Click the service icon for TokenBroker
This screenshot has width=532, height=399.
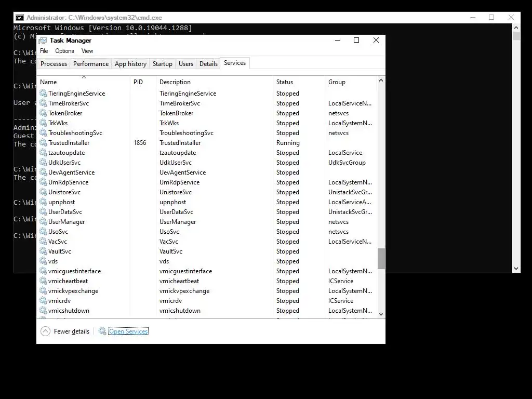click(x=43, y=113)
